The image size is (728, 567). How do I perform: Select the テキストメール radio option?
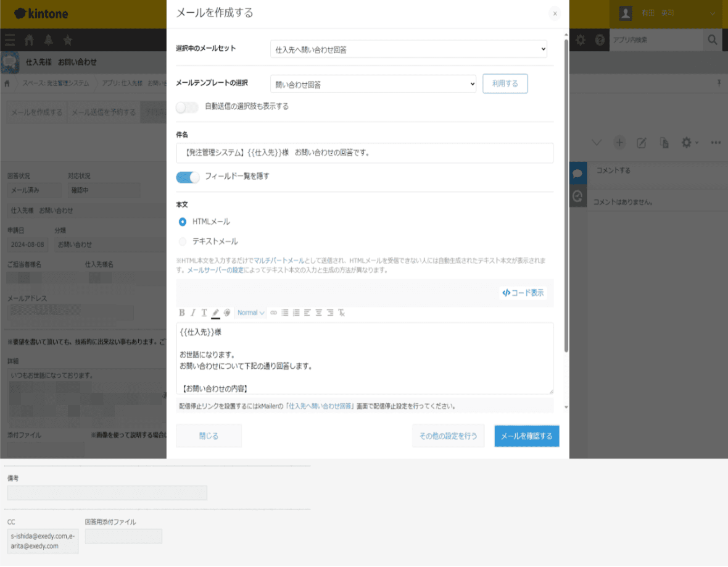point(182,241)
